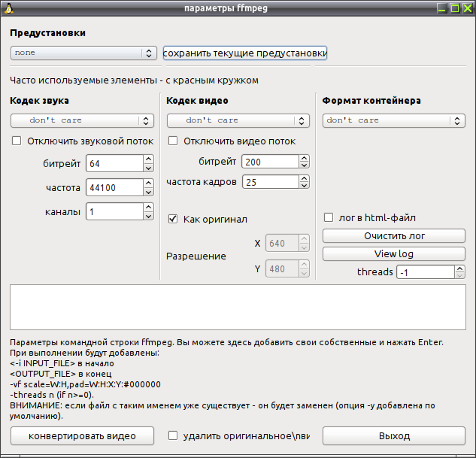Click the Кодек видео heading

point(197,101)
